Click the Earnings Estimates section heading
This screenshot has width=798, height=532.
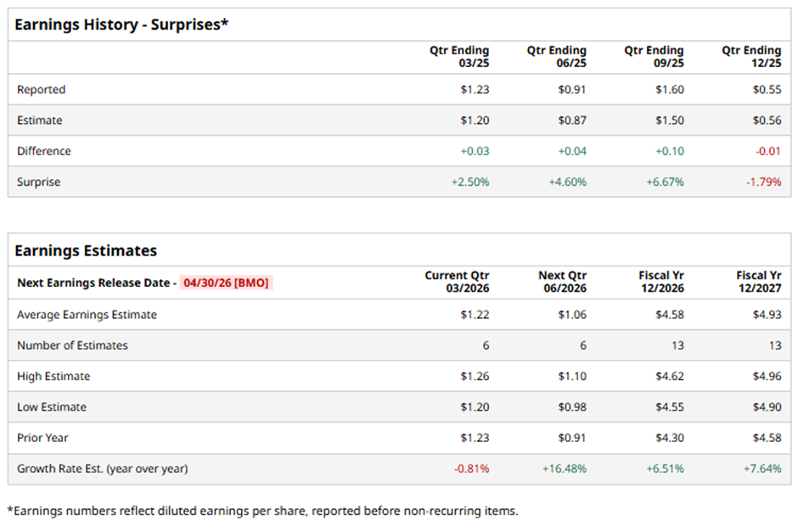86,250
